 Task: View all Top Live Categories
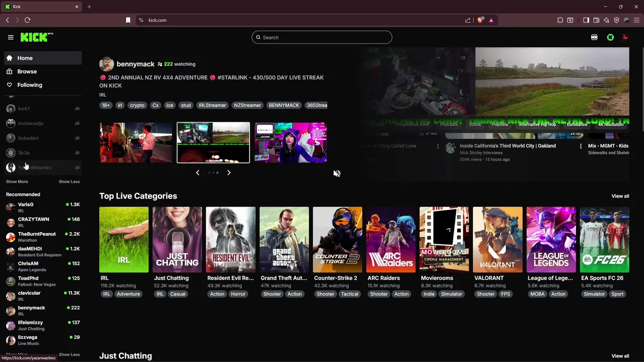[x=620, y=196]
